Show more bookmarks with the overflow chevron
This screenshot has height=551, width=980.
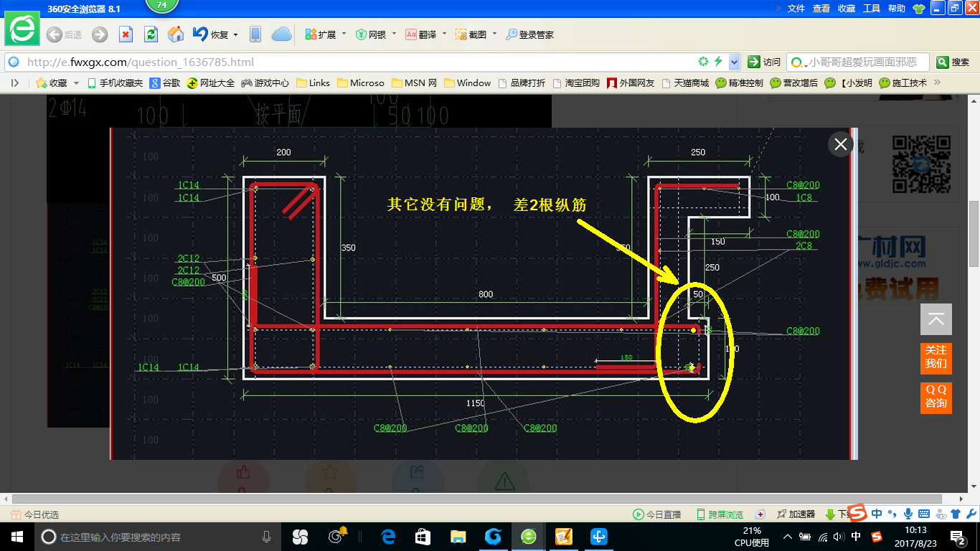pos(936,83)
